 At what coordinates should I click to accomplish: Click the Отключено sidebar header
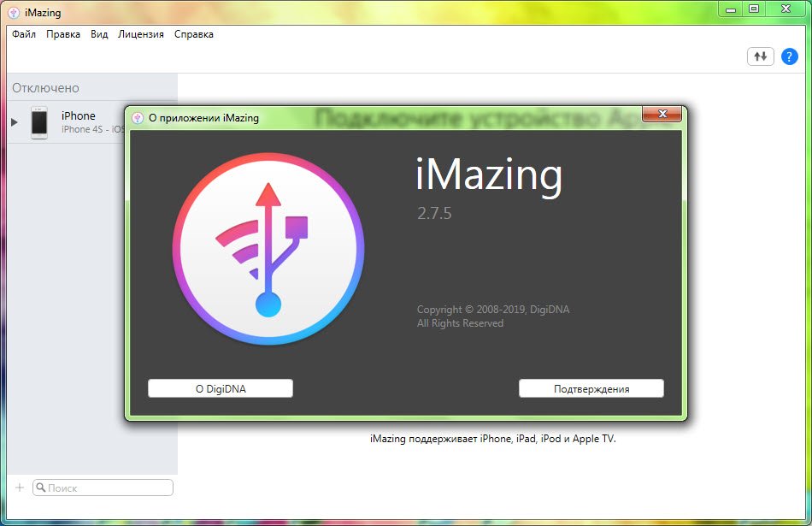point(45,88)
